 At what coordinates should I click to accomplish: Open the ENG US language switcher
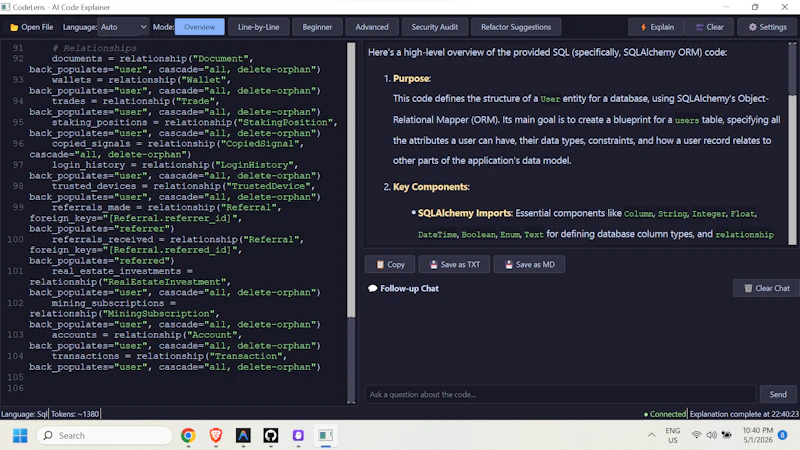(673, 435)
